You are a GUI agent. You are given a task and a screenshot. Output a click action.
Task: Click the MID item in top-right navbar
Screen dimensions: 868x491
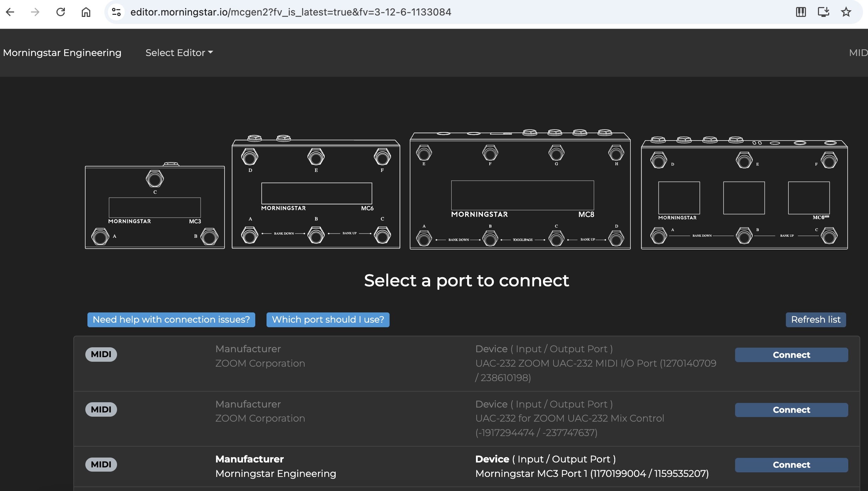tap(858, 53)
